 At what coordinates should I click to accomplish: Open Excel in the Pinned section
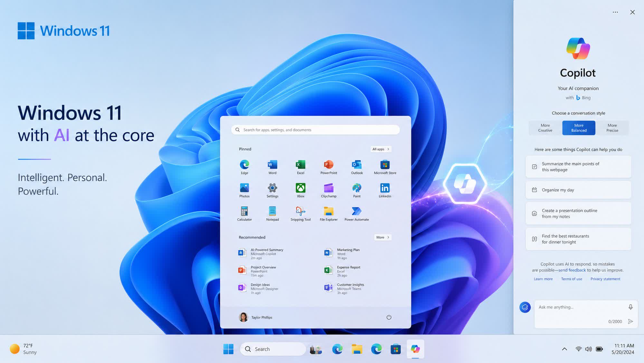tap(300, 167)
